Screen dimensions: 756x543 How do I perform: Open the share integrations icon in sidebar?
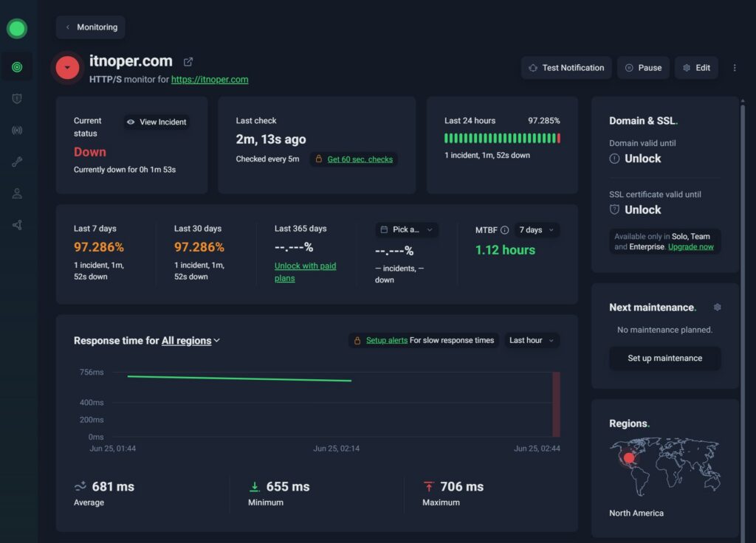pos(17,225)
